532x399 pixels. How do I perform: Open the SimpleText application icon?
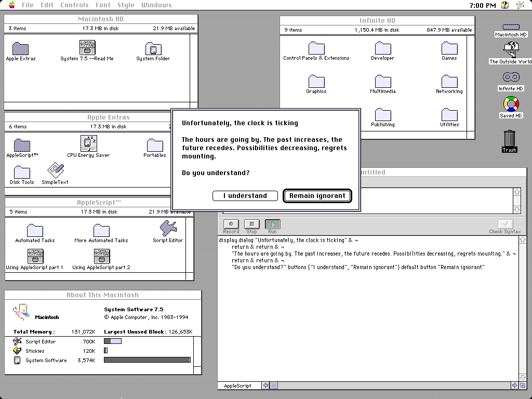point(55,170)
